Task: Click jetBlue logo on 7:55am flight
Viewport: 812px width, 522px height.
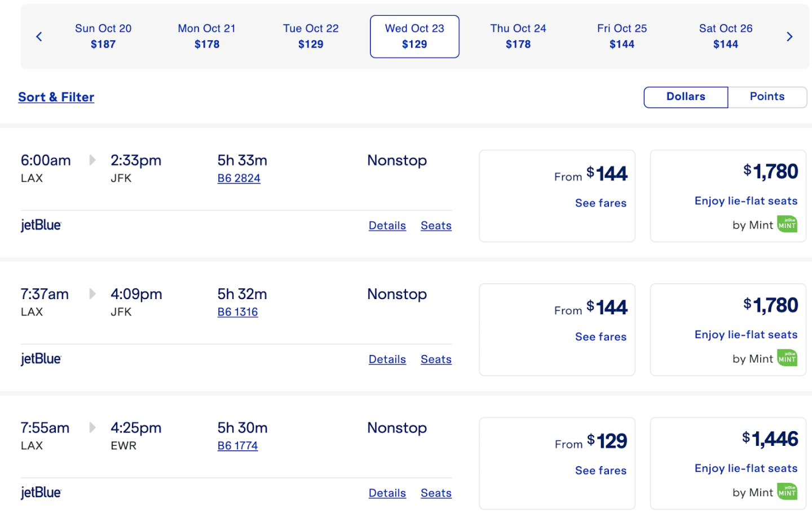Action: coord(41,493)
